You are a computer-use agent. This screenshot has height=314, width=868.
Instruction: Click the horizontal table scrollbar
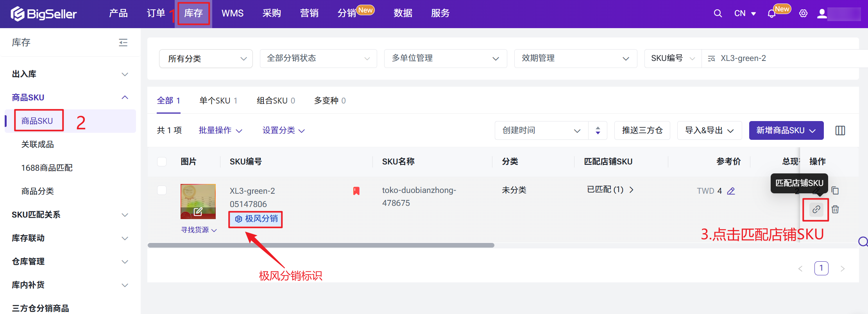(x=320, y=245)
